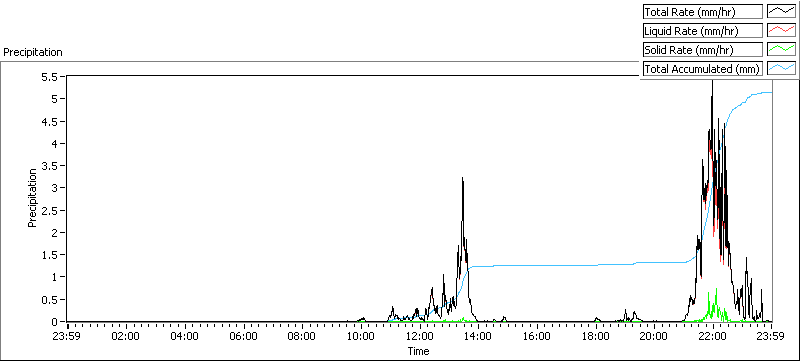
Task: Click the 23:59 label at the x-axis end
Action: point(771,336)
